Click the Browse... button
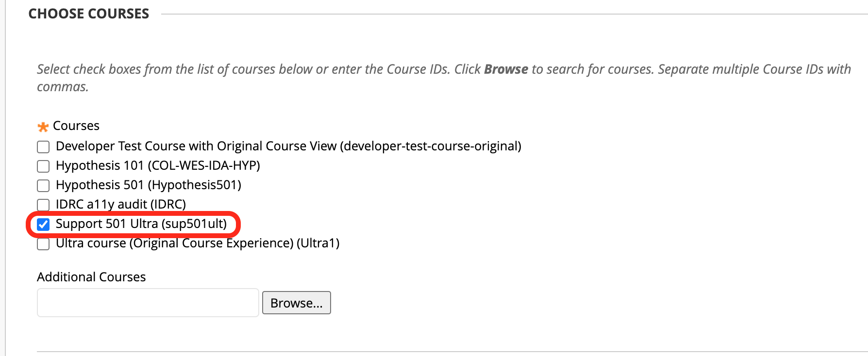 tap(296, 302)
